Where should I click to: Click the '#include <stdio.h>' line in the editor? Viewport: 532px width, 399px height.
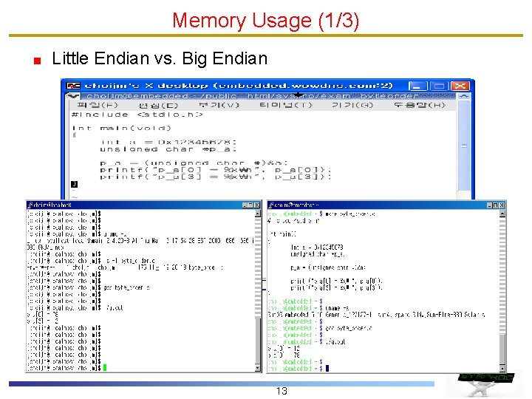(x=137, y=115)
